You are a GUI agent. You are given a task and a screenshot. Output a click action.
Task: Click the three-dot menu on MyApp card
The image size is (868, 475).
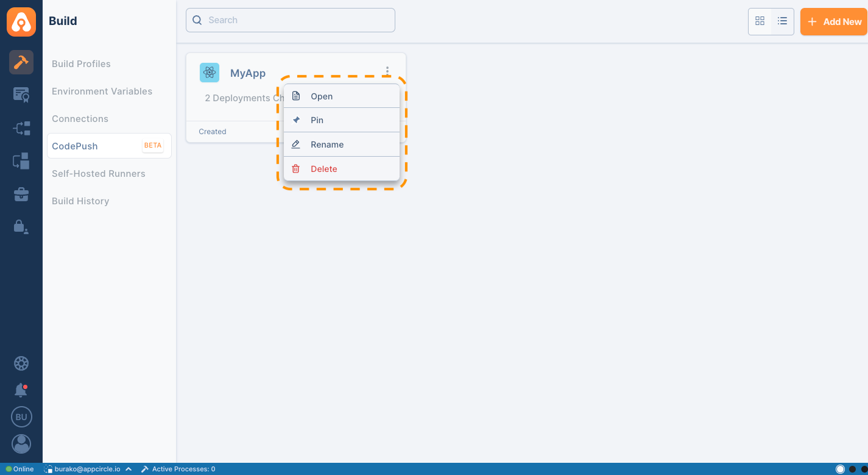387,71
